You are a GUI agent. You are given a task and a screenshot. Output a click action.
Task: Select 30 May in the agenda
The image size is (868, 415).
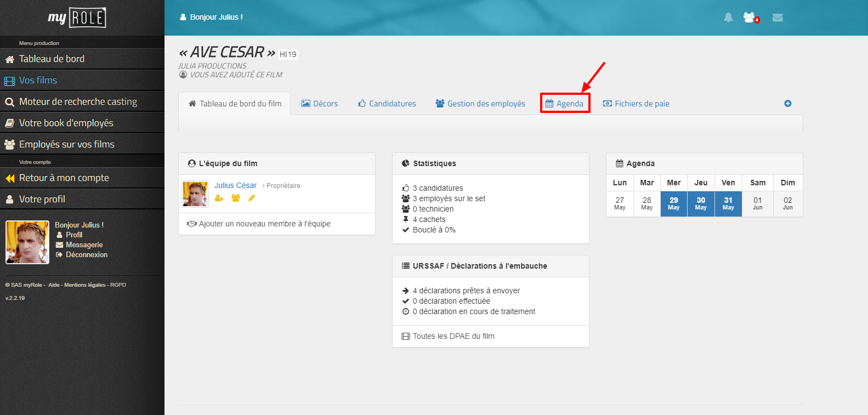point(701,203)
